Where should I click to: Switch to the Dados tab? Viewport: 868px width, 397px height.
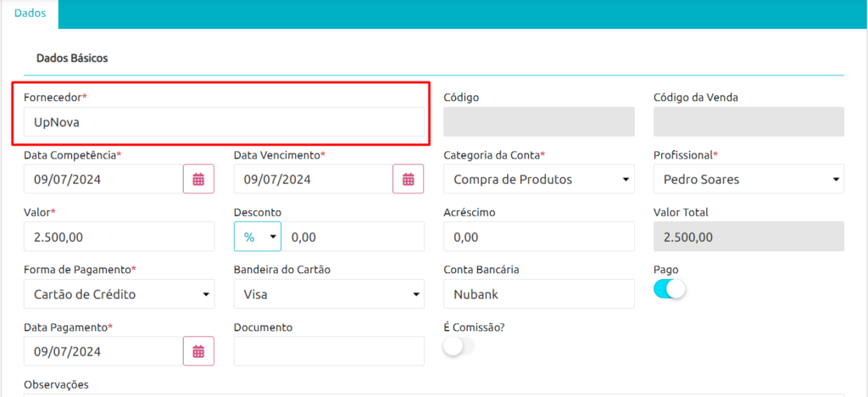pos(30,14)
